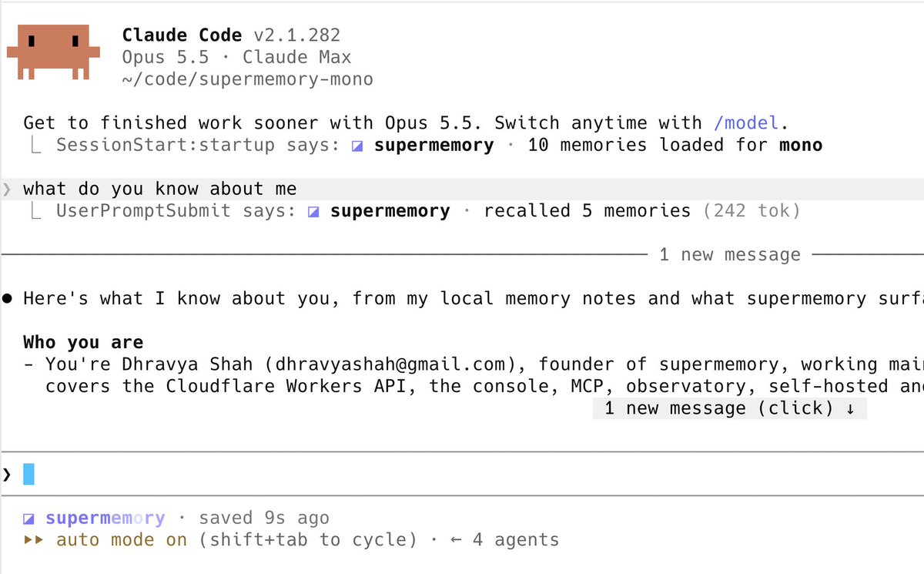The height and width of the screenshot is (574, 924).
Task: Click the 'saved 9s ago' status text
Action: tap(264, 519)
